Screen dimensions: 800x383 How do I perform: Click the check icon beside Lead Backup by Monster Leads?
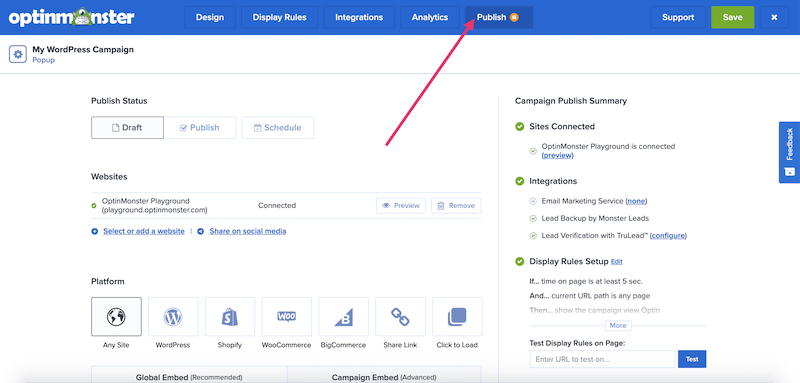pos(533,218)
